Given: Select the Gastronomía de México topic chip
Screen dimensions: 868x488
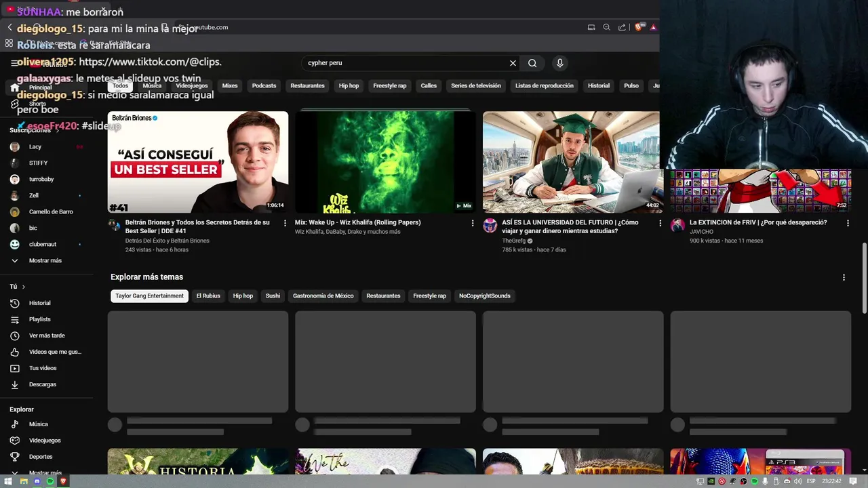Looking at the screenshot, I should [x=323, y=296].
